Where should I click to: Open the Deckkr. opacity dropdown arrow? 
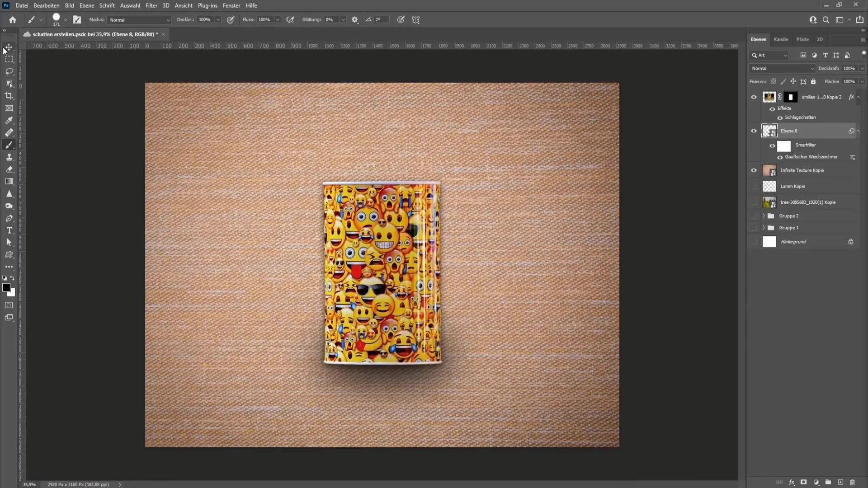[x=218, y=20]
